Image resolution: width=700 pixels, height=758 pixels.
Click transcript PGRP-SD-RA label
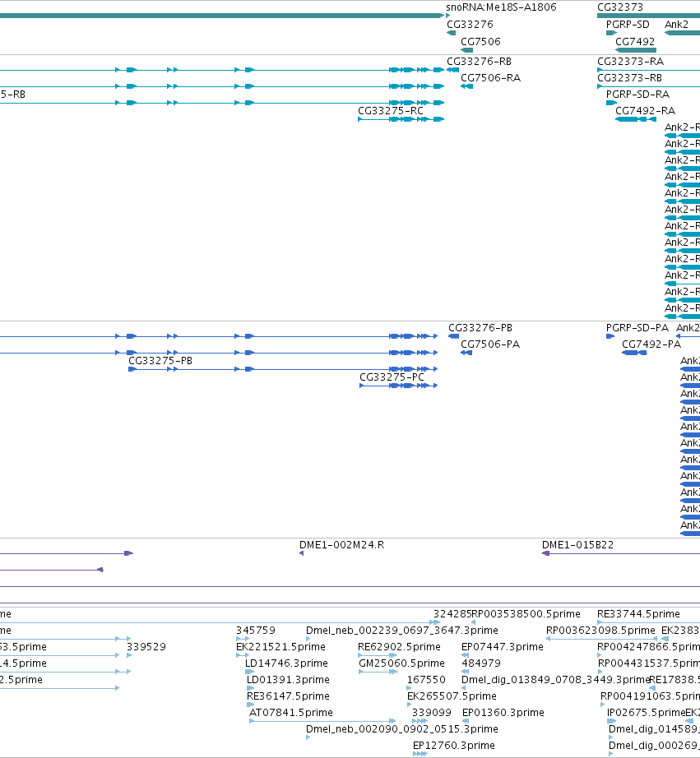click(637, 95)
